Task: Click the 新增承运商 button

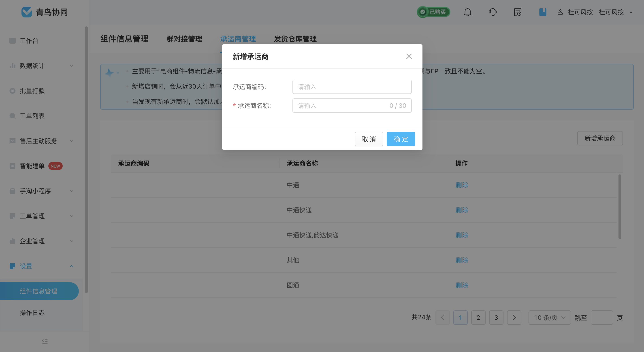Action: [x=600, y=138]
